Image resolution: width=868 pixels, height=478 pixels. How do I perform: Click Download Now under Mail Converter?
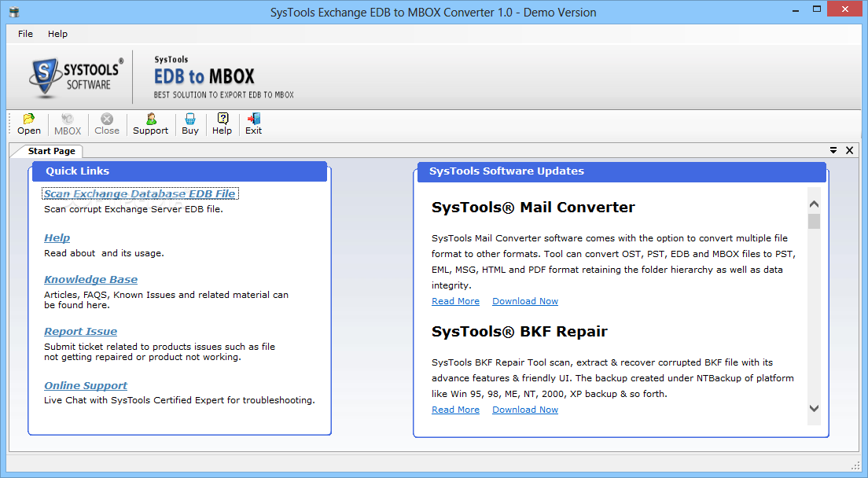click(x=525, y=301)
